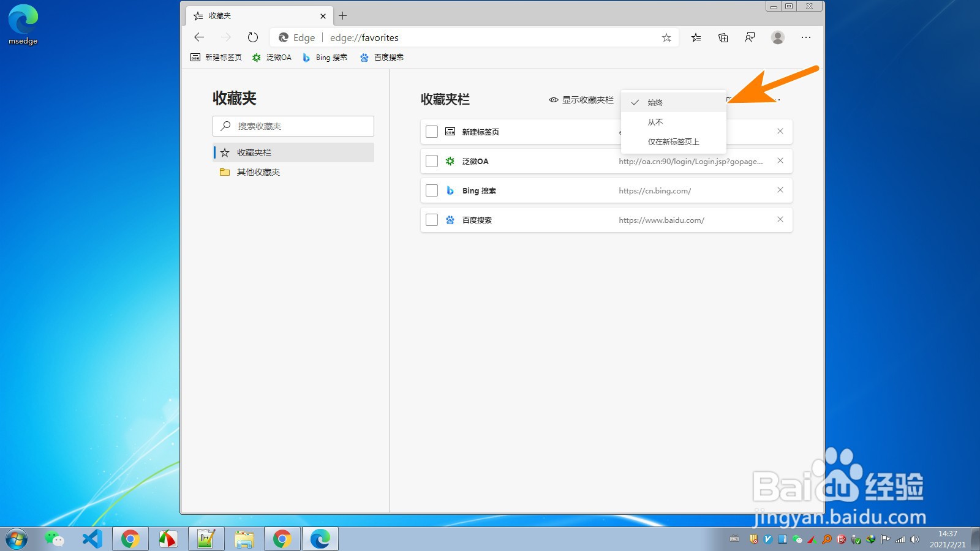Check the checkbox beside Bing 搜索
Screen dimensions: 980x551
(432, 190)
